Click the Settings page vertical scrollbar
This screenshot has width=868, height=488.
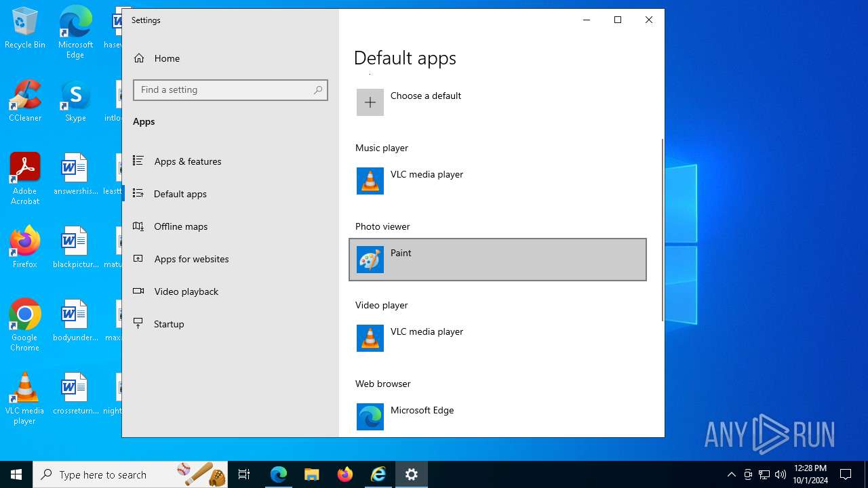coord(662,230)
